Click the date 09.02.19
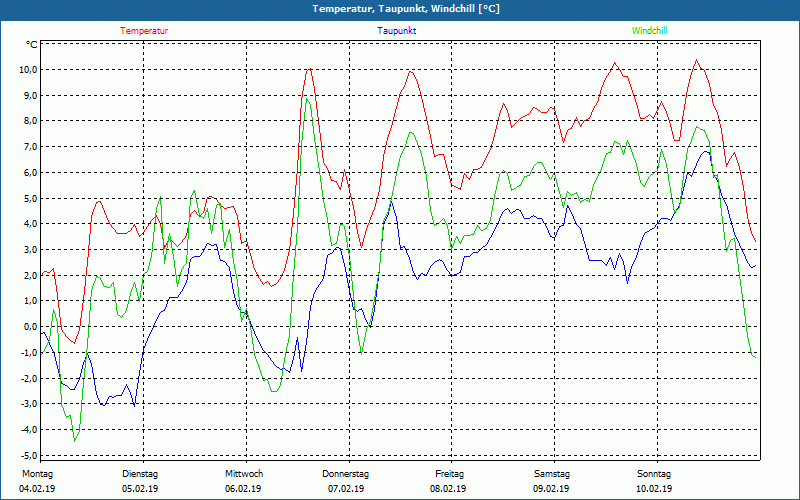800x500 pixels. click(x=552, y=489)
